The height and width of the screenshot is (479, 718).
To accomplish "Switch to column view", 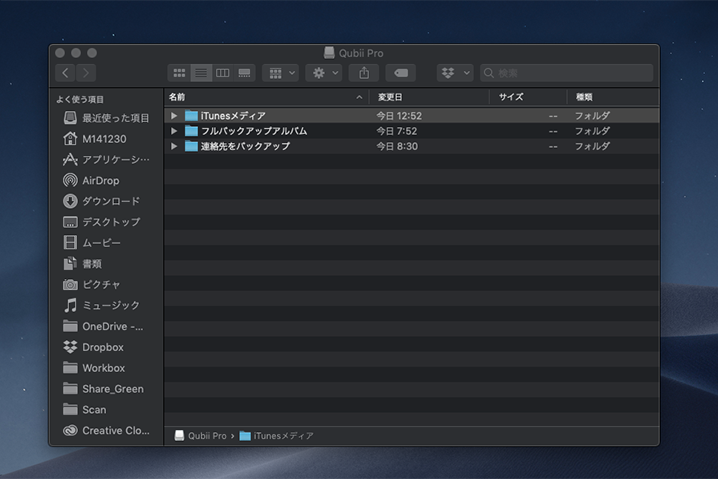I will point(223,73).
